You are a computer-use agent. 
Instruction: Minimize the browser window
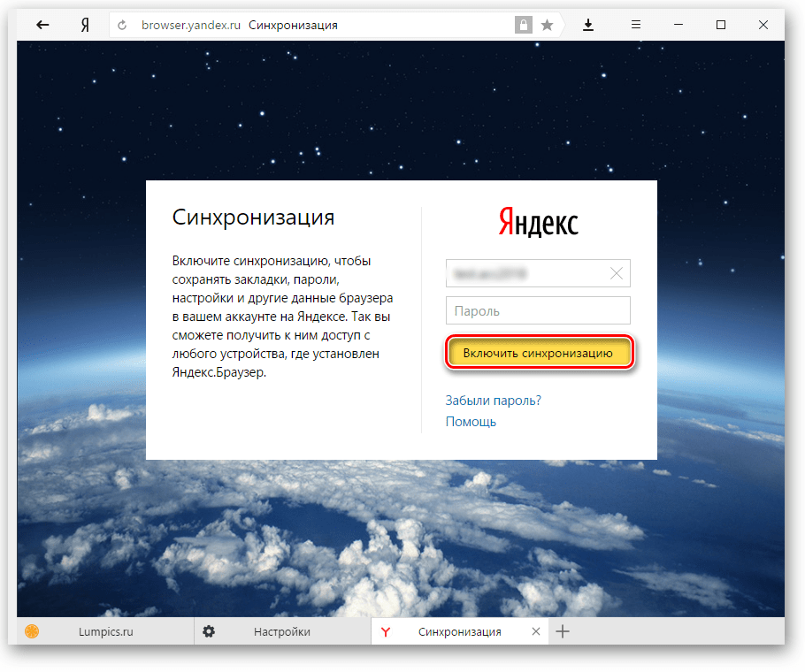point(678,25)
